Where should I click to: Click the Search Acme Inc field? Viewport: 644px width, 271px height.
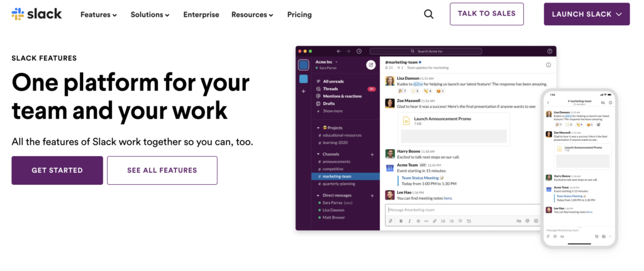pos(426,52)
